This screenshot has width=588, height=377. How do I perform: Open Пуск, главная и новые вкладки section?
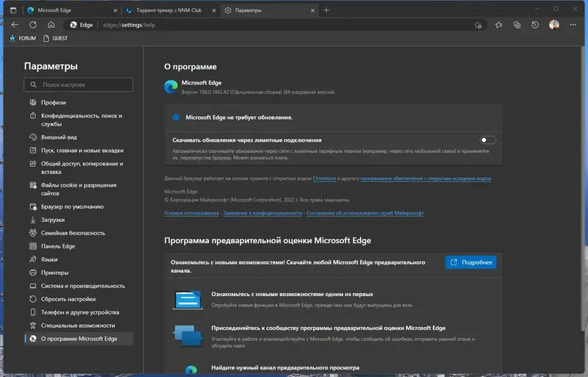coord(79,151)
